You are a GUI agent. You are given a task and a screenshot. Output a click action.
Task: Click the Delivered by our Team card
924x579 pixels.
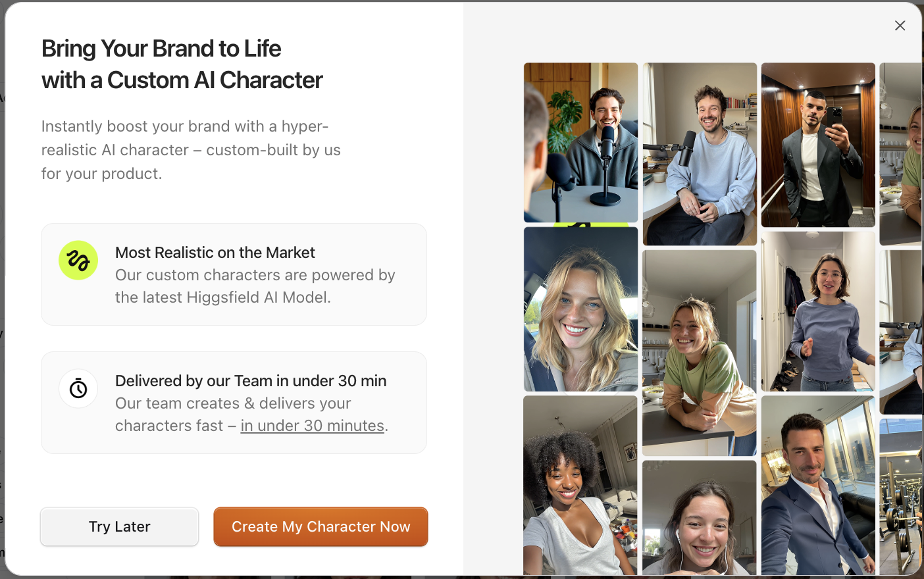[x=234, y=403]
